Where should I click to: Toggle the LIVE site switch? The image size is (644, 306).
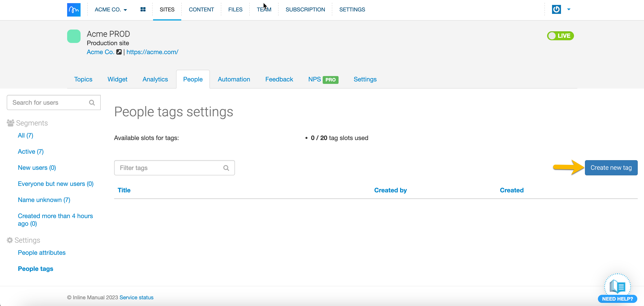tap(560, 36)
